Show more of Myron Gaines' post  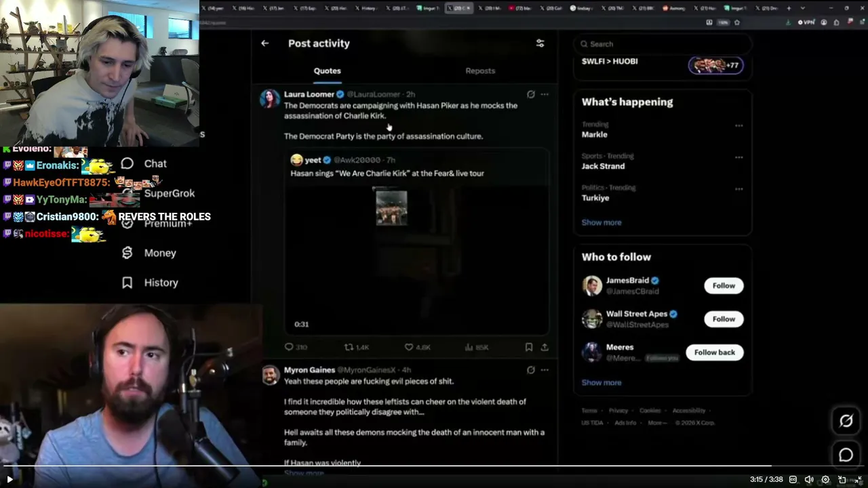(x=304, y=473)
